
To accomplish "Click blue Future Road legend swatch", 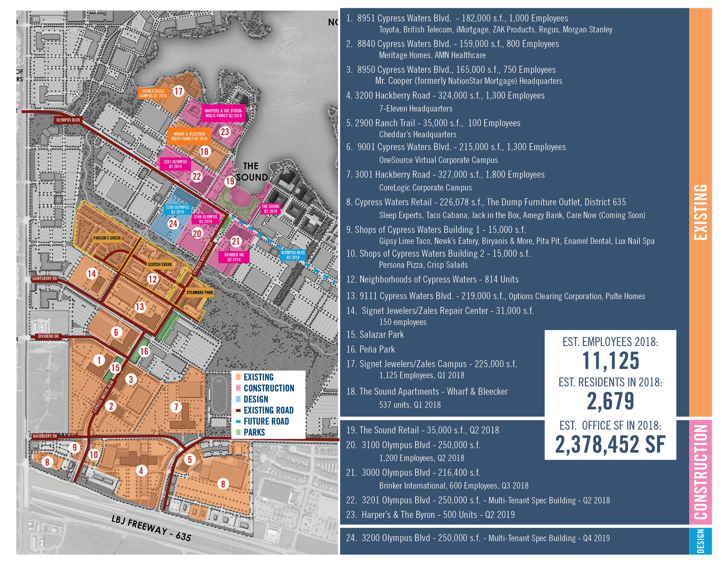I will coord(238,422).
